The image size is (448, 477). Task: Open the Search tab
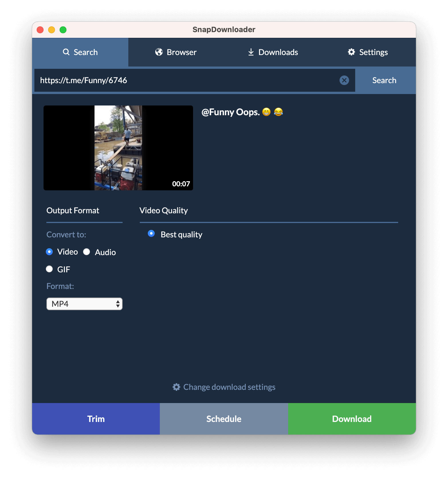(80, 52)
